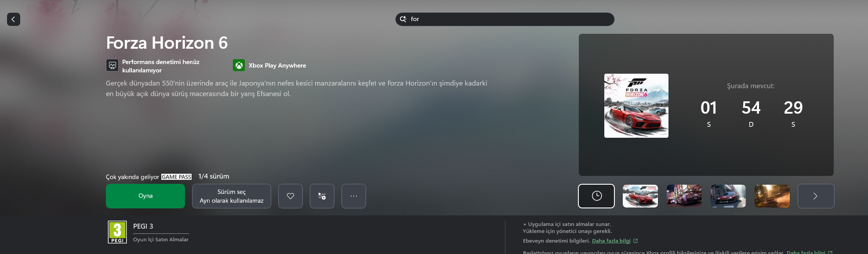Image resolution: width=868 pixels, height=254 pixels.
Task: Click the '54' minutes countdown value
Action: pyautogui.click(x=751, y=108)
